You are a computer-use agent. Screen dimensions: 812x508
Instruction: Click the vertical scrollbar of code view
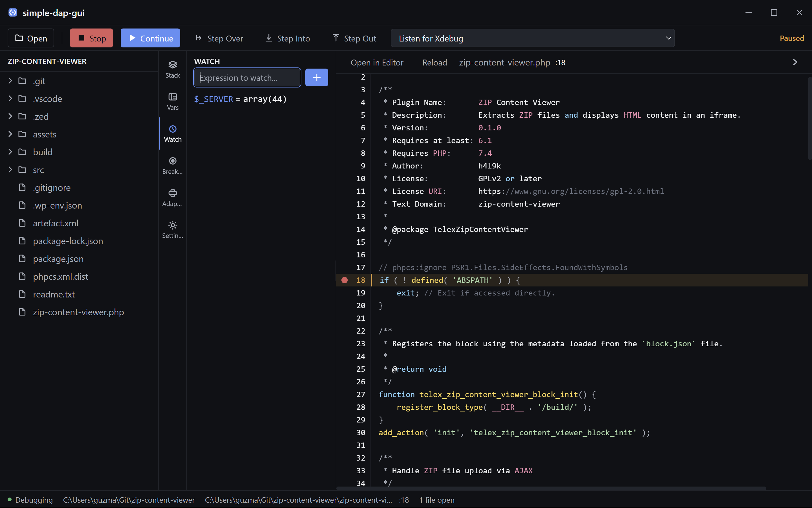pyautogui.click(x=810, y=118)
